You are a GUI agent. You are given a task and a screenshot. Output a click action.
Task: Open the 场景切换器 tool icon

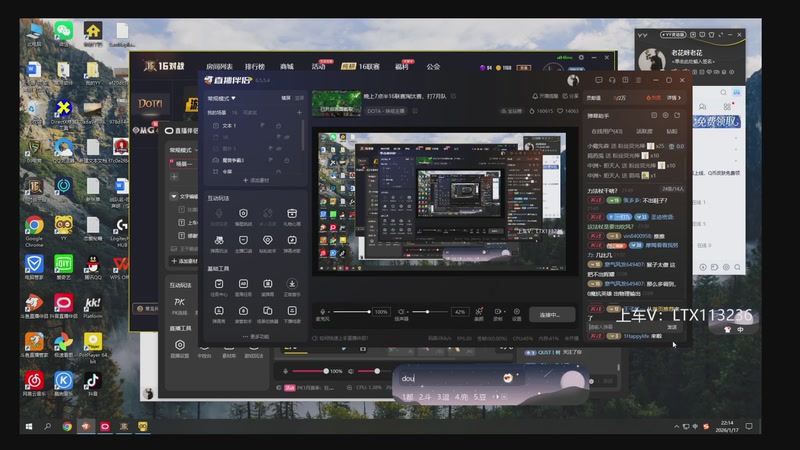click(267, 311)
